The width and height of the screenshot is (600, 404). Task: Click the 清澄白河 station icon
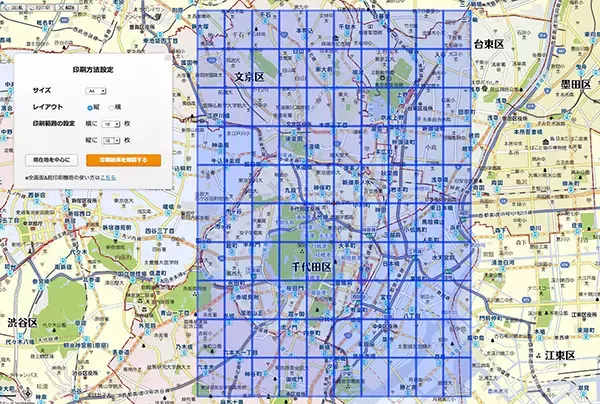point(502,269)
